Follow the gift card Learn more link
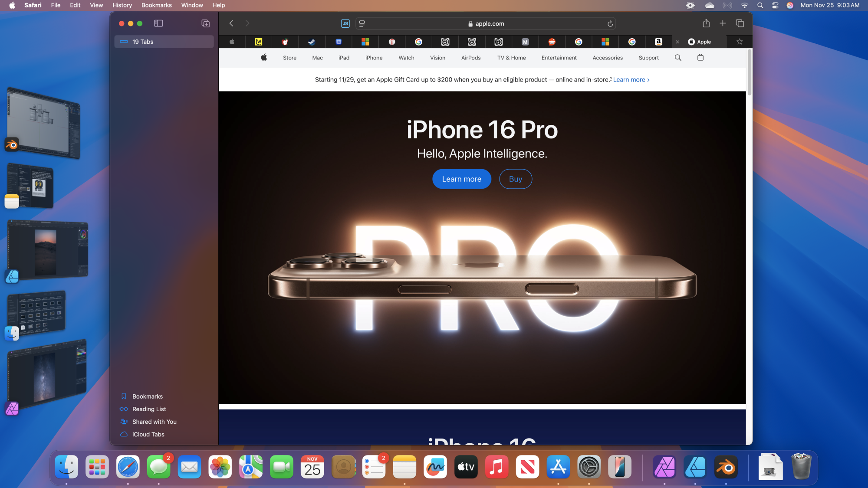 coord(629,79)
